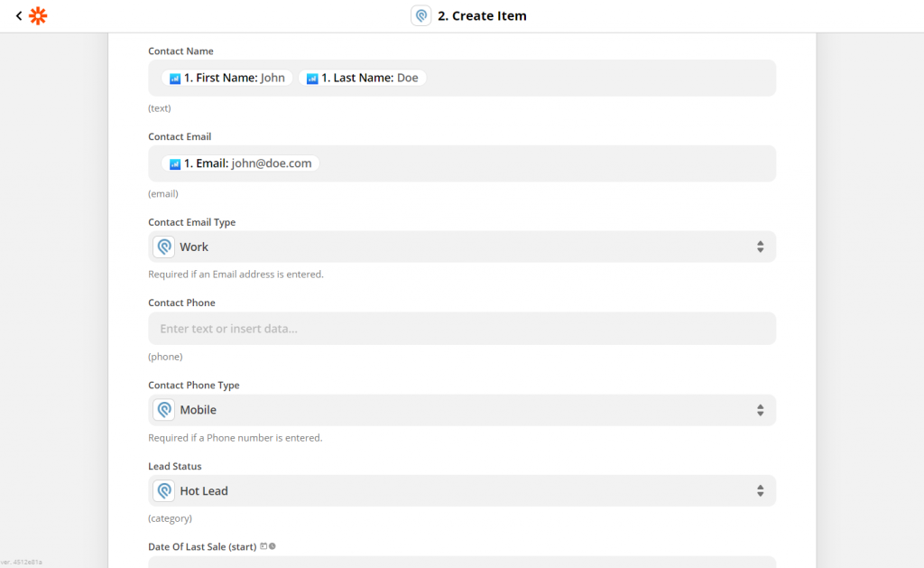This screenshot has height=568, width=924.
Task: Open the Contact Phone Type dropdown
Action: coord(462,410)
